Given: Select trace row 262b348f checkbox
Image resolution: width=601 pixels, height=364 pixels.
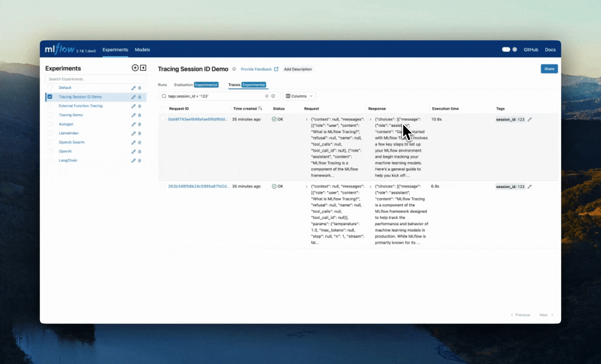Looking at the screenshot, I should point(162,186).
